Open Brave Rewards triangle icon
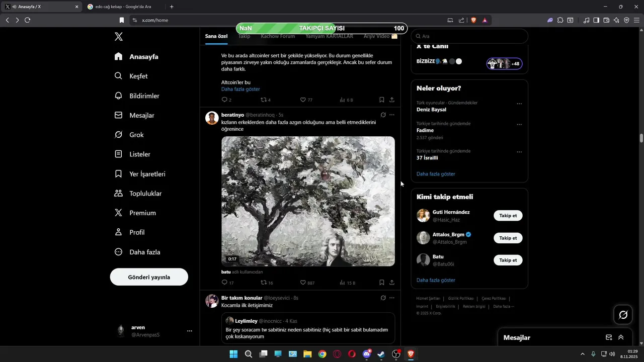This screenshot has height=362, width=644. tap(485, 20)
